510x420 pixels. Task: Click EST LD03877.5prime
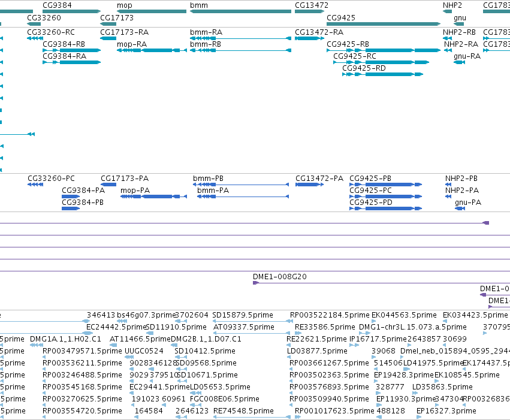coord(317,351)
